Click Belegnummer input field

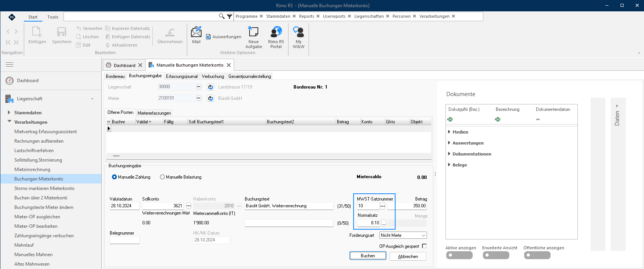124,240
